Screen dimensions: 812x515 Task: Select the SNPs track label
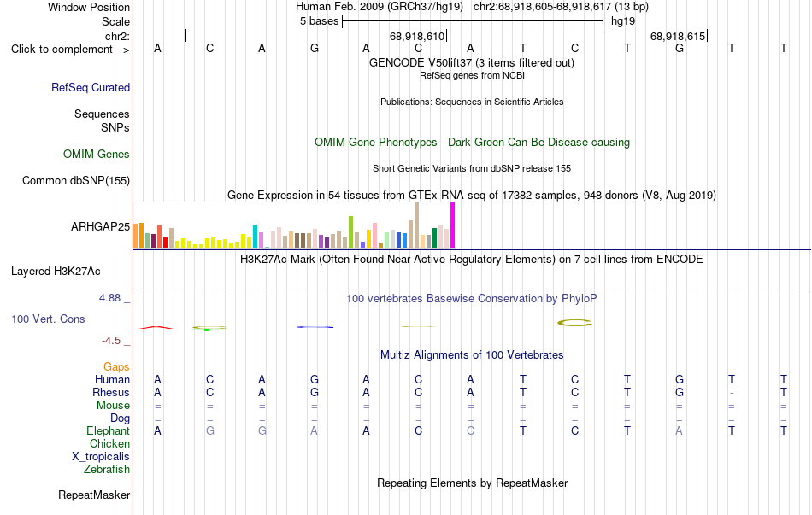click(115, 127)
